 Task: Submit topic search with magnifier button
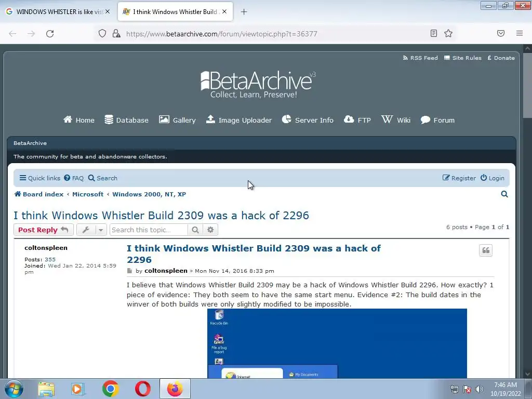pos(195,230)
